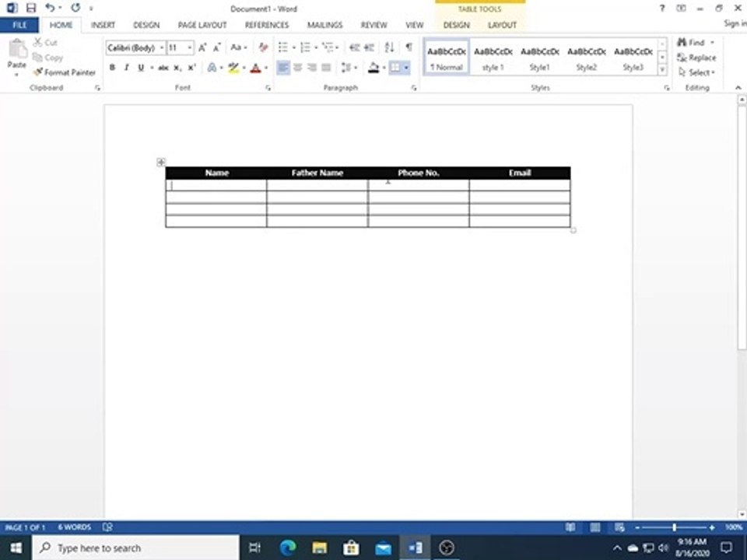The width and height of the screenshot is (747, 560).
Task: Toggle show paragraph marks
Action: tap(409, 47)
